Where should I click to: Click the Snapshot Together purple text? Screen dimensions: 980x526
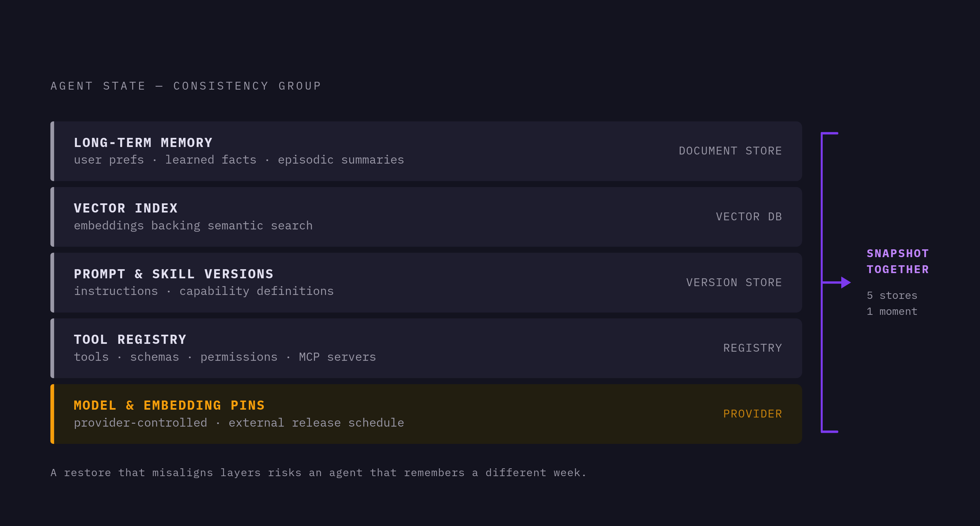coord(898,261)
